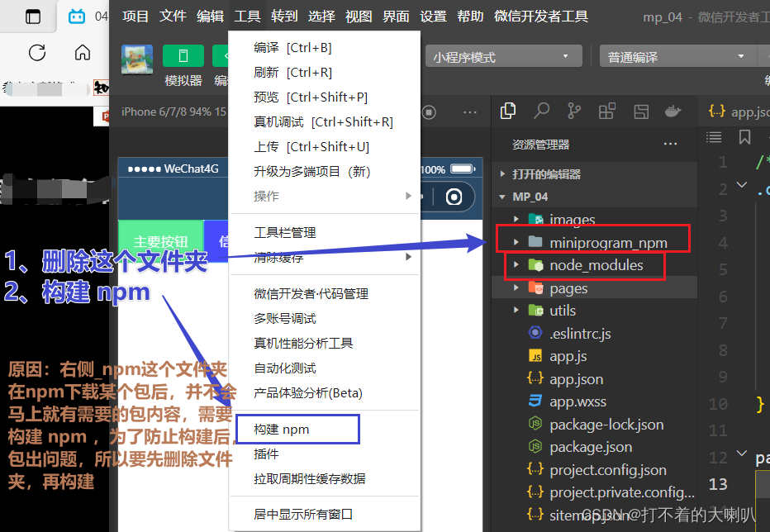
Task: Open the 设置 menu
Action: click(x=433, y=17)
